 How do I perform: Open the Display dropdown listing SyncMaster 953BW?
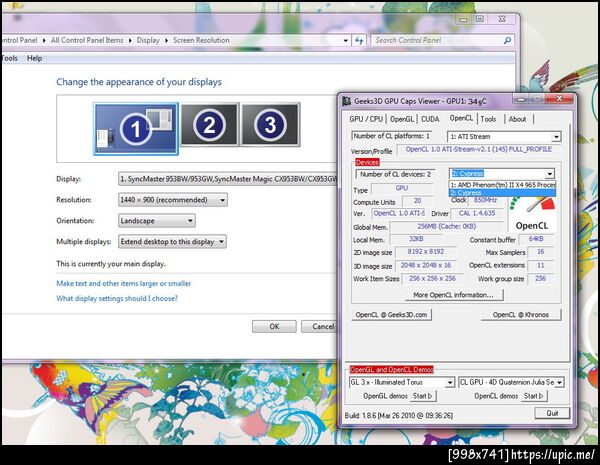[x=228, y=179]
